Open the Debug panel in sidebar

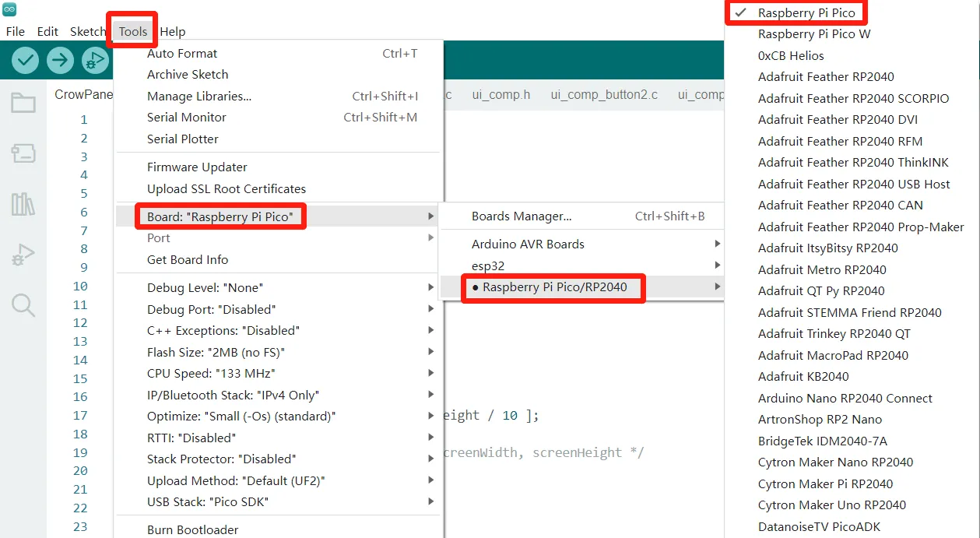(23, 255)
